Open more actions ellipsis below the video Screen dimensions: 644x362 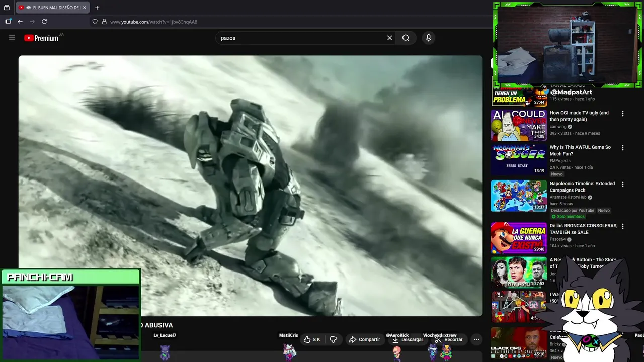pos(476,339)
